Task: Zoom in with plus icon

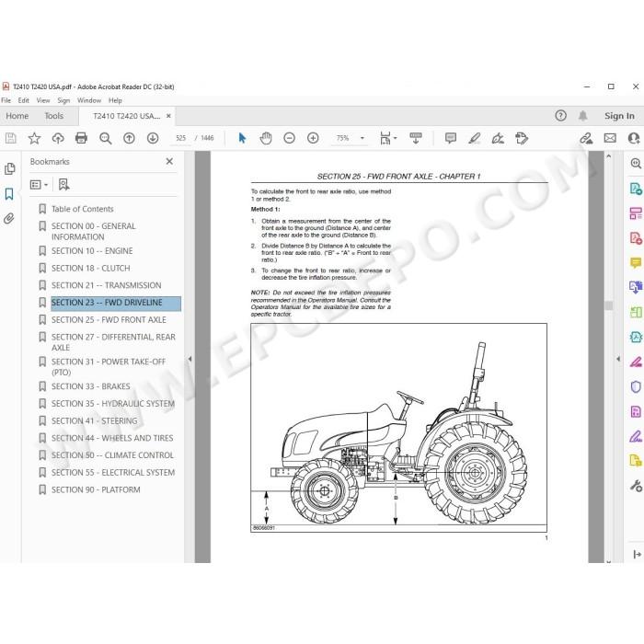Action: (x=313, y=138)
